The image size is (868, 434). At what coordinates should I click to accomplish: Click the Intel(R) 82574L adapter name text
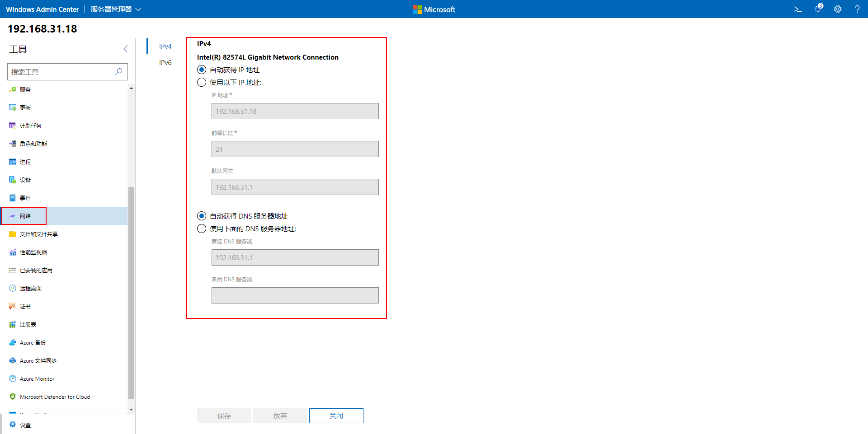pyautogui.click(x=268, y=57)
